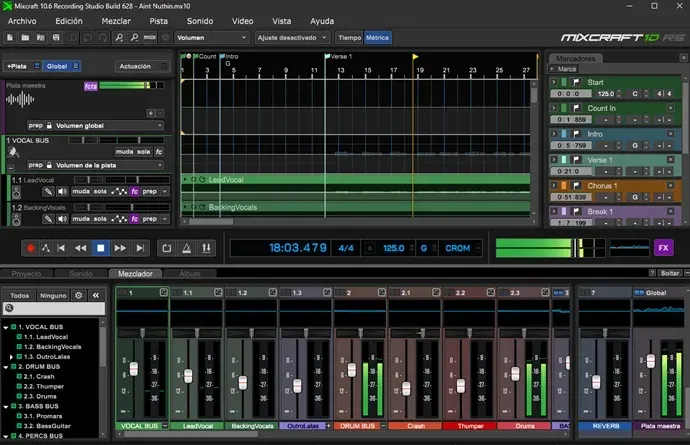Image resolution: width=690 pixels, height=445 pixels.
Task: Click the pencil edit icon on track 1.1 LeadVocal
Action: (x=48, y=191)
